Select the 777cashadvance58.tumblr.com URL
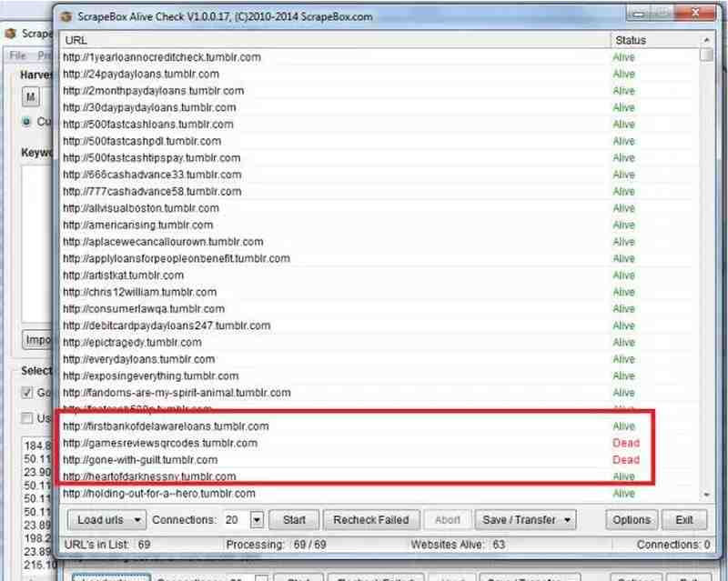728x581 pixels. (152, 191)
